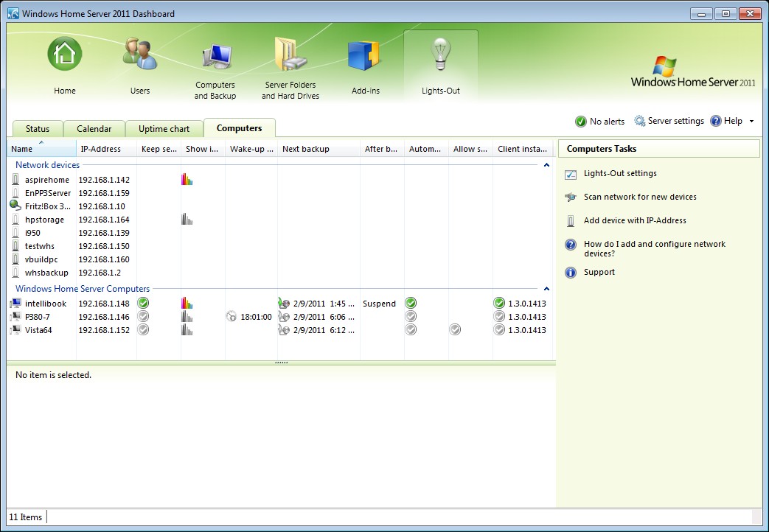Click the wake-up clock icon for P380-7

point(232,316)
